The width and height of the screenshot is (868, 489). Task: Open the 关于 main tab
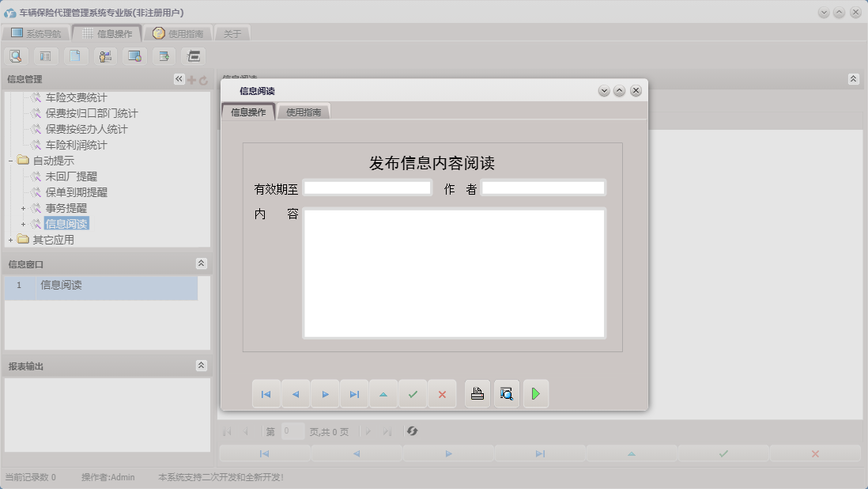(x=232, y=34)
